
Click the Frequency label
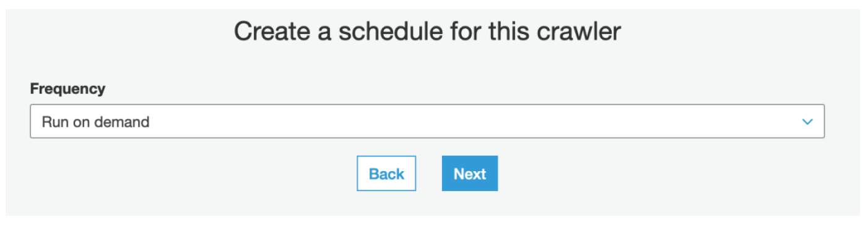tap(67, 88)
